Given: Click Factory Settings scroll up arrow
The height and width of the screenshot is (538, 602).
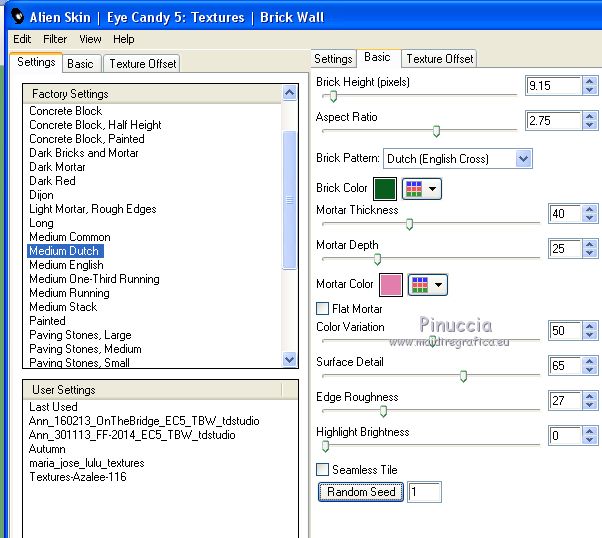Looking at the screenshot, I should [289, 93].
